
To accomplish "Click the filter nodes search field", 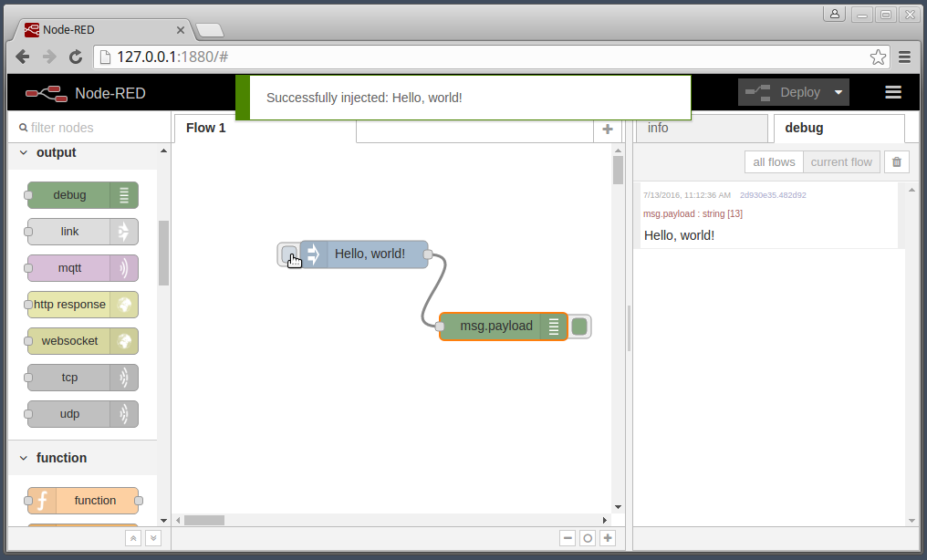I will (x=89, y=128).
